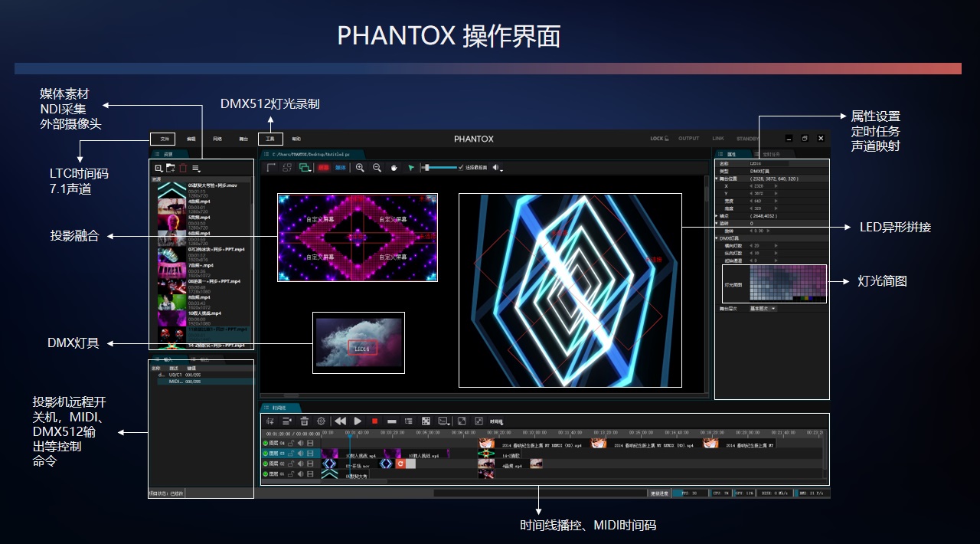Screen dimensions: 980x544
Task: Untick the 选择最前面 checkbox
Action: [x=461, y=167]
